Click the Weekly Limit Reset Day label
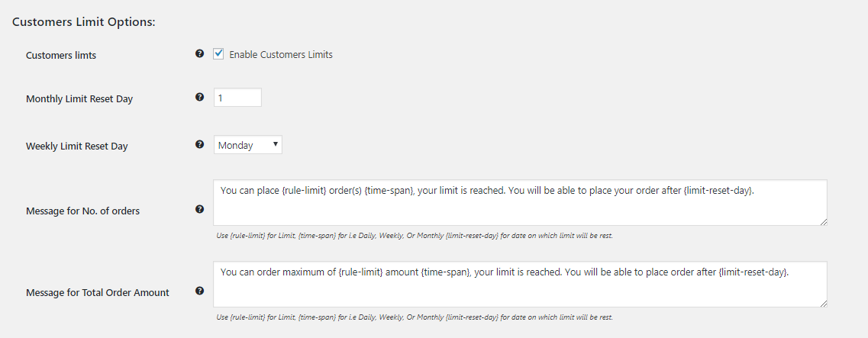 click(77, 146)
